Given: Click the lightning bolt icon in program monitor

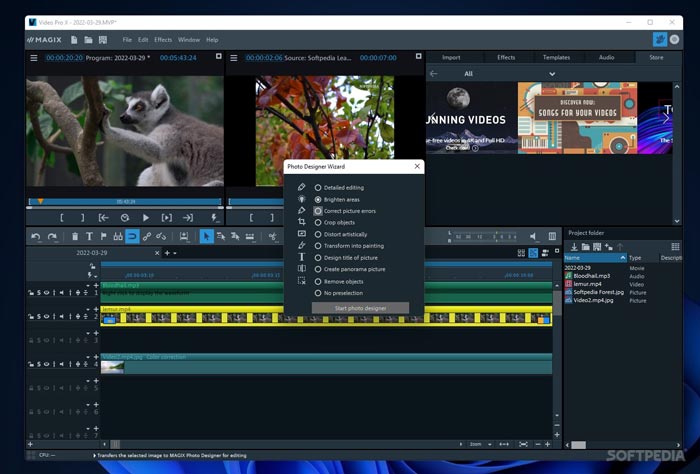Looking at the screenshot, I should (214, 218).
